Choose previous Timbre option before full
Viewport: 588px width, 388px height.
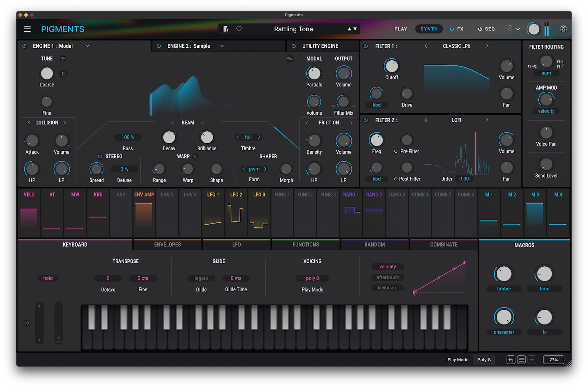click(237, 137)
